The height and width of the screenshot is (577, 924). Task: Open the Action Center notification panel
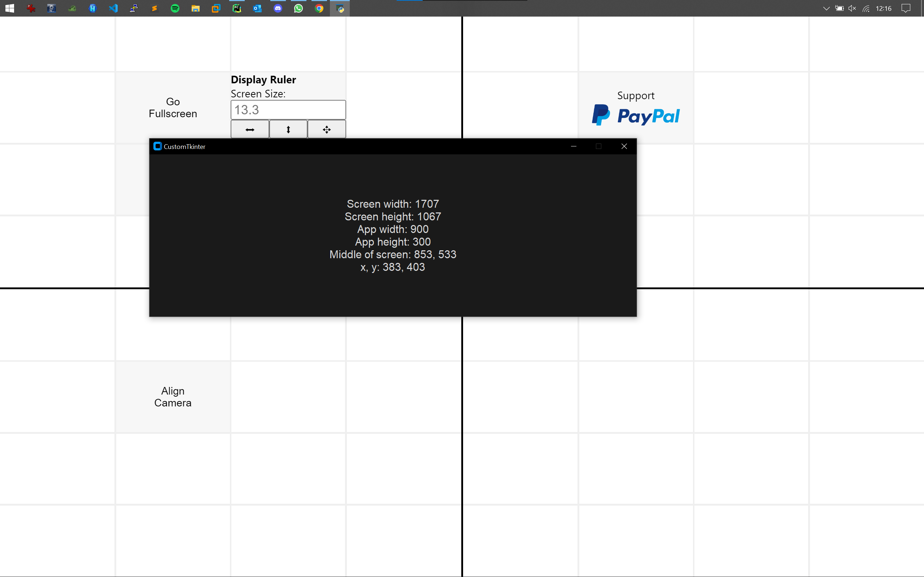pyautogui.click(x=906, y=8)
